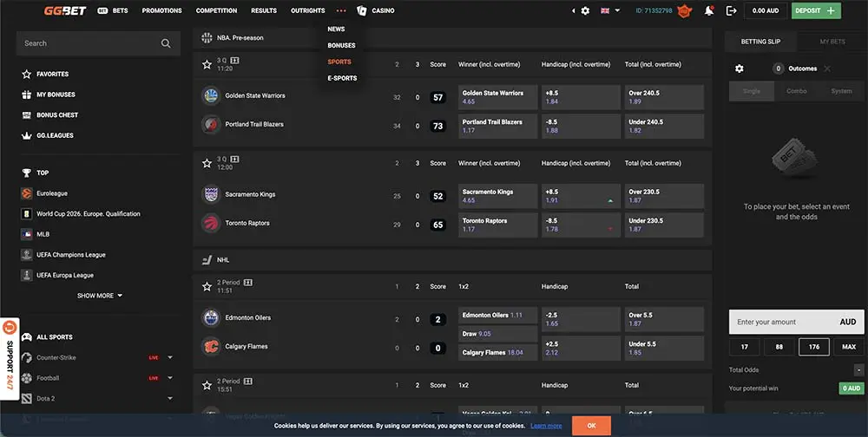Choose MAX stake button
The width and height of the screenshot is (868, 437).
[849, 347]
